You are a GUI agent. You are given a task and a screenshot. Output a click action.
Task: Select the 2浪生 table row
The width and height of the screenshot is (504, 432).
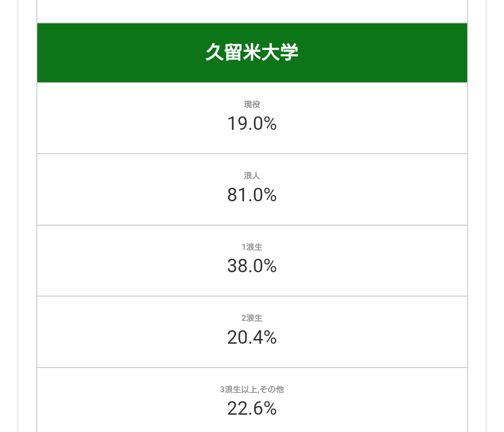point(117,332)
